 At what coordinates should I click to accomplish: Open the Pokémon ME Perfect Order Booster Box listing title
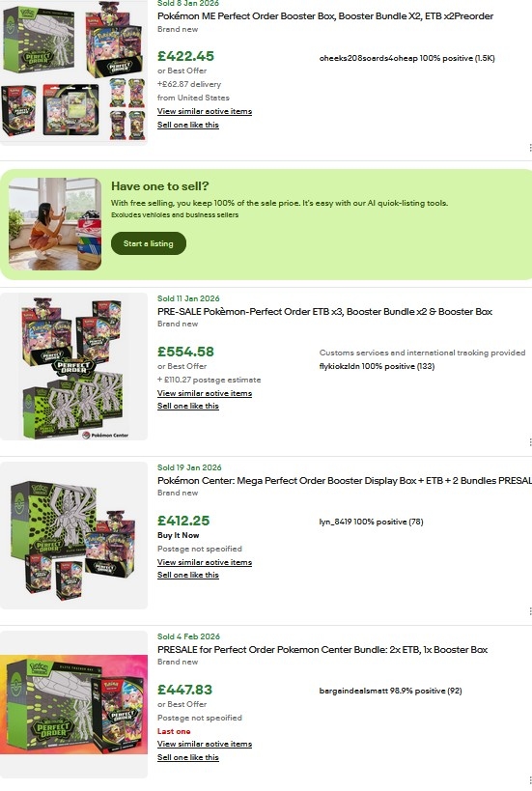[325, 16]
